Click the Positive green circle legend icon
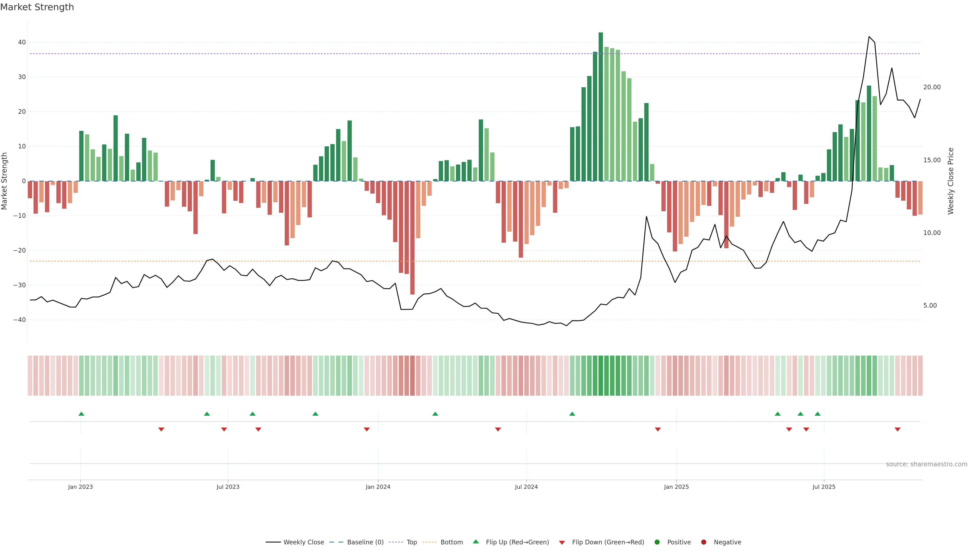980x551 pixels. 657,542
